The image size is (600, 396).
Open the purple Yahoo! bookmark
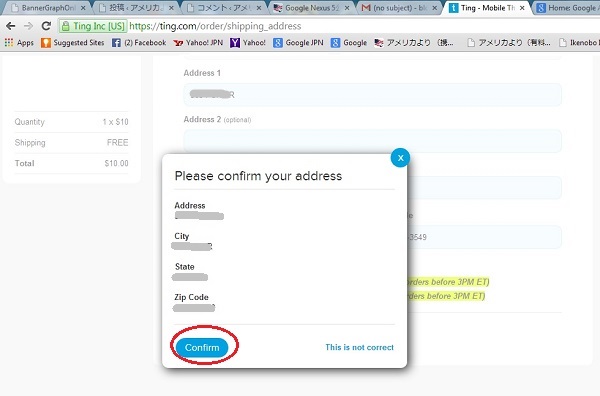click(248, 43)
